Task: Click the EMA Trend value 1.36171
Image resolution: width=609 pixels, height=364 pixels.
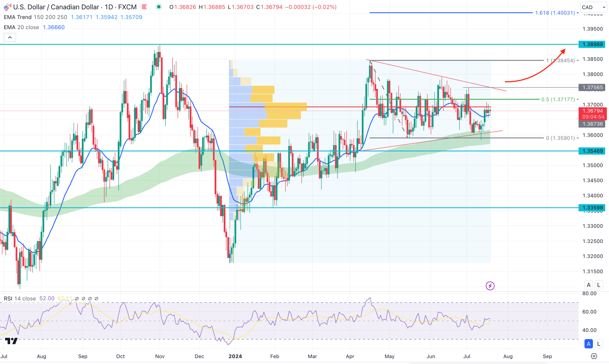Action: tap(82, 17)
